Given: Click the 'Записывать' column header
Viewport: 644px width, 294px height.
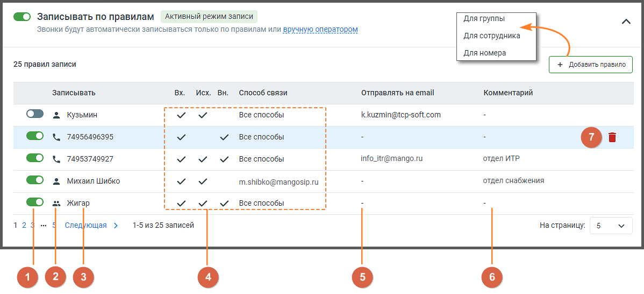Looking at the screenshot, I should coord(74,93).
